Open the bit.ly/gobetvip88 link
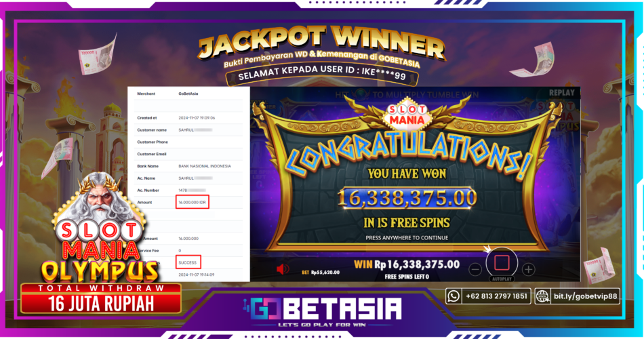 point(585,296)
